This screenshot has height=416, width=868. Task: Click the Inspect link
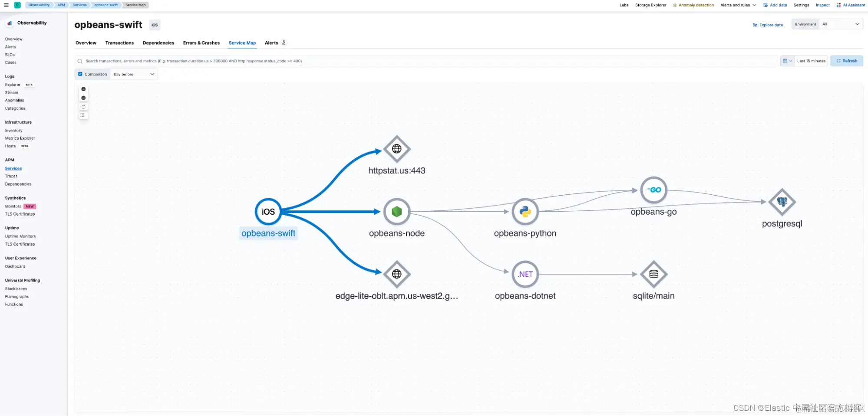point(822,5)
